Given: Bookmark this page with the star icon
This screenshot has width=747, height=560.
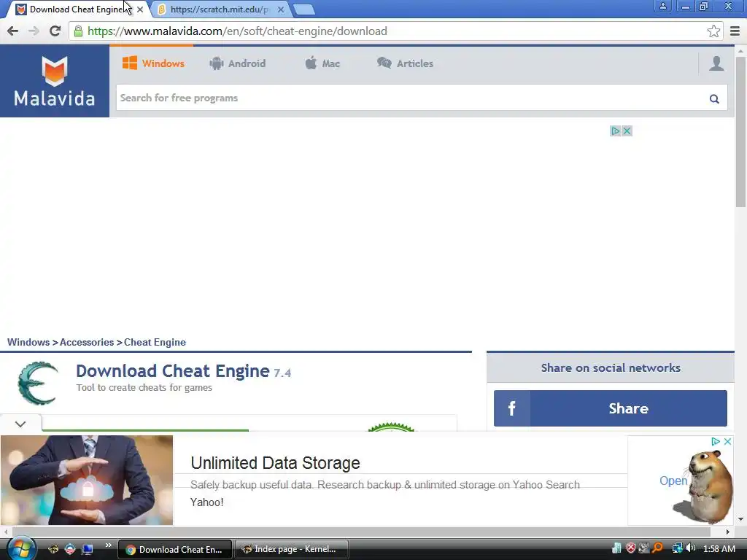Looking at the screenshot, I should (x=713, y=31).
